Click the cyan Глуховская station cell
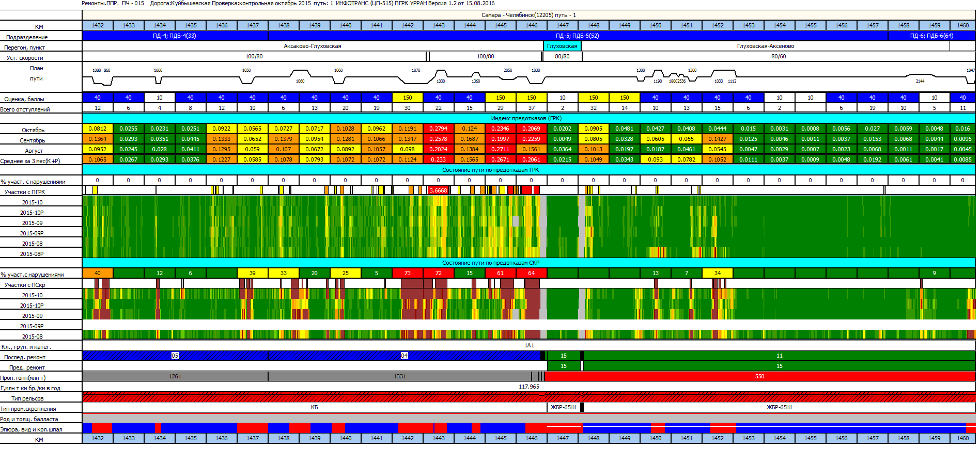The width and height of the screenshot is (980, 449). [x=562, y=46]
